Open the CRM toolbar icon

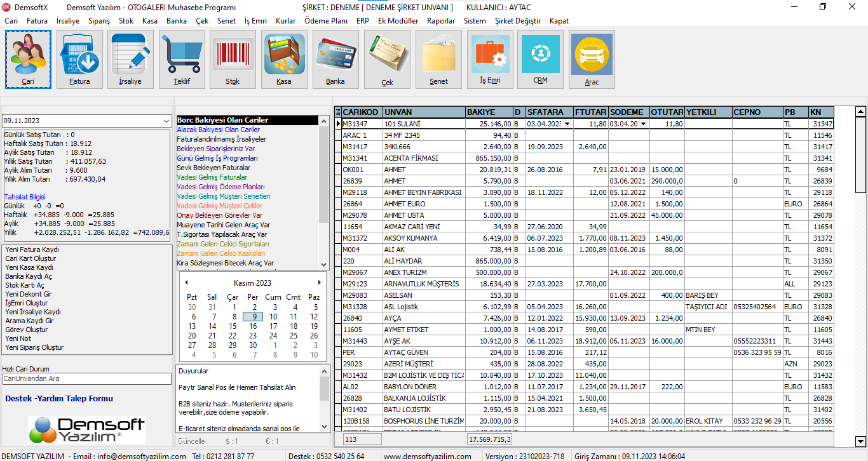(540, 59)
